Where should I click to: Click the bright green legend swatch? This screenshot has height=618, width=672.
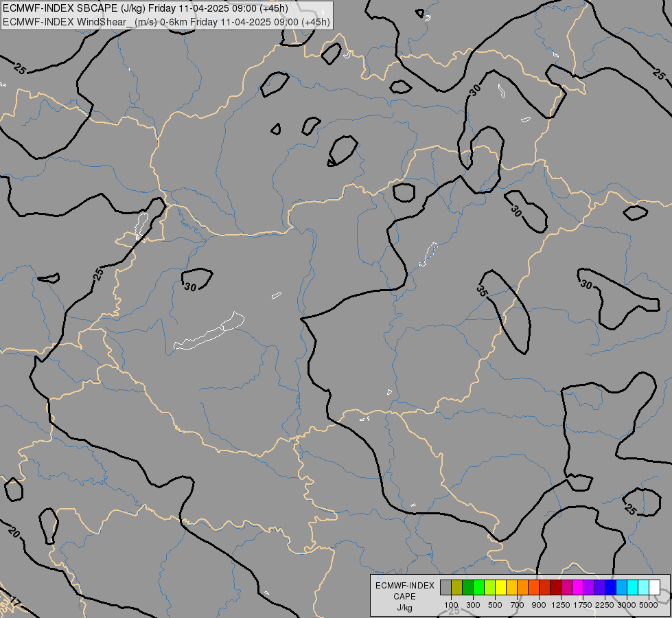(x=478, y=587)
